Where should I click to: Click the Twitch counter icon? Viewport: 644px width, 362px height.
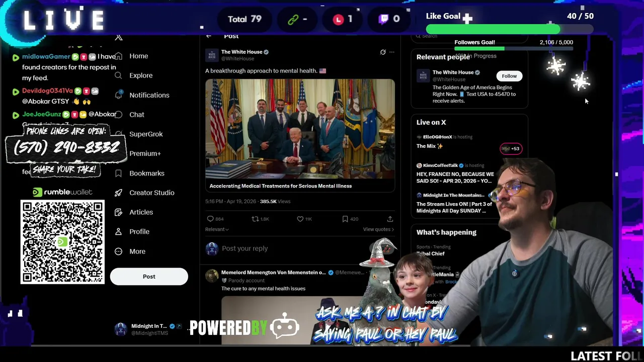[384, 19]
